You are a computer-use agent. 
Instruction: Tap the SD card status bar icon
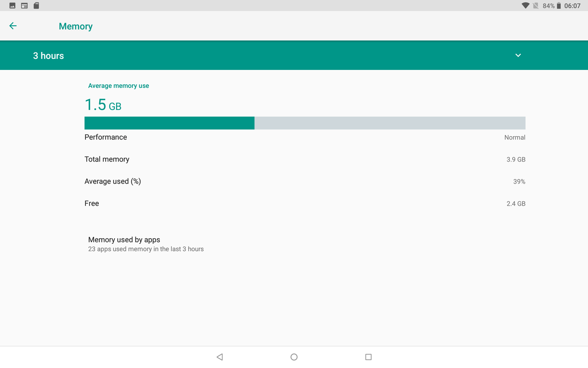click(x=36, y=6)
